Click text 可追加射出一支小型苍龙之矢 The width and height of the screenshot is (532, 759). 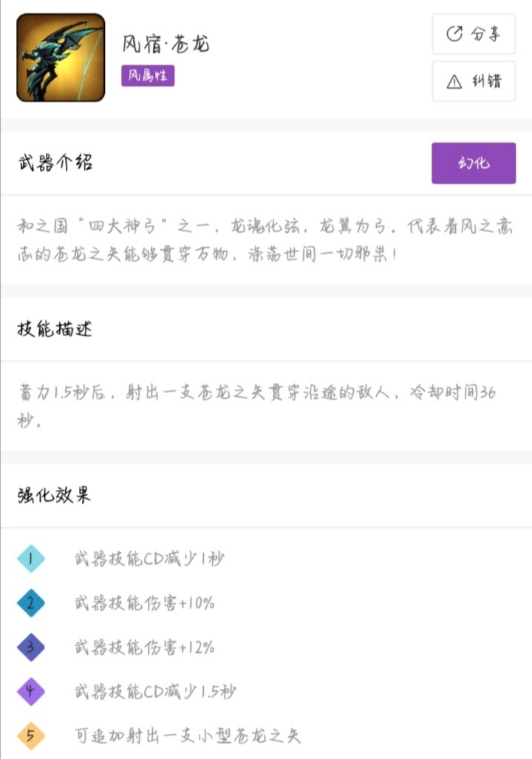(x=188, y=736)
